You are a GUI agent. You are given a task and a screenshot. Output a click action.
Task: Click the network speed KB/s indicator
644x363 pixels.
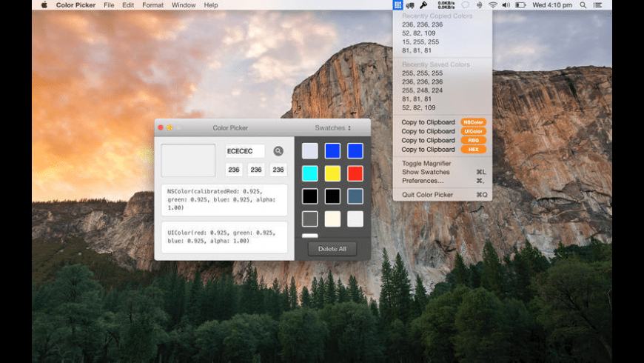(446, 5)
